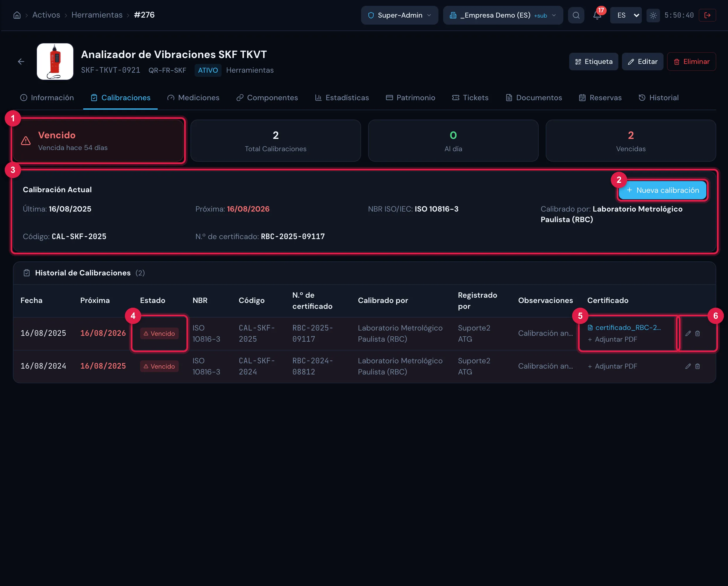Click certificate number RBC-2024-08812 cell

[x=313, y=366]
